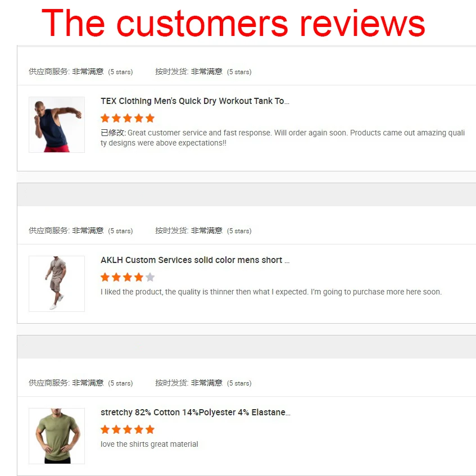Click the 'Great customer service' review text
The width and height of the screenshot is (476, 476).
(x=283, y=138)
